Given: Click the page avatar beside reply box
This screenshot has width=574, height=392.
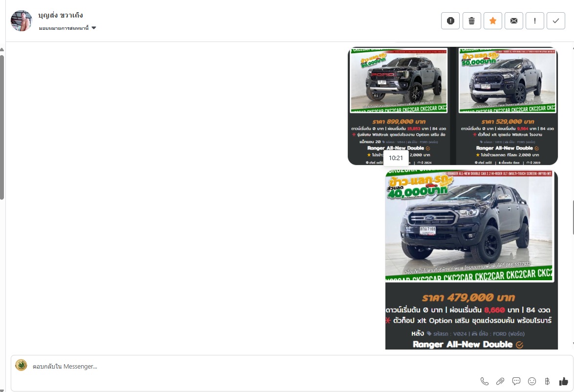Looking at the screenshot, I should coord(21,365).
